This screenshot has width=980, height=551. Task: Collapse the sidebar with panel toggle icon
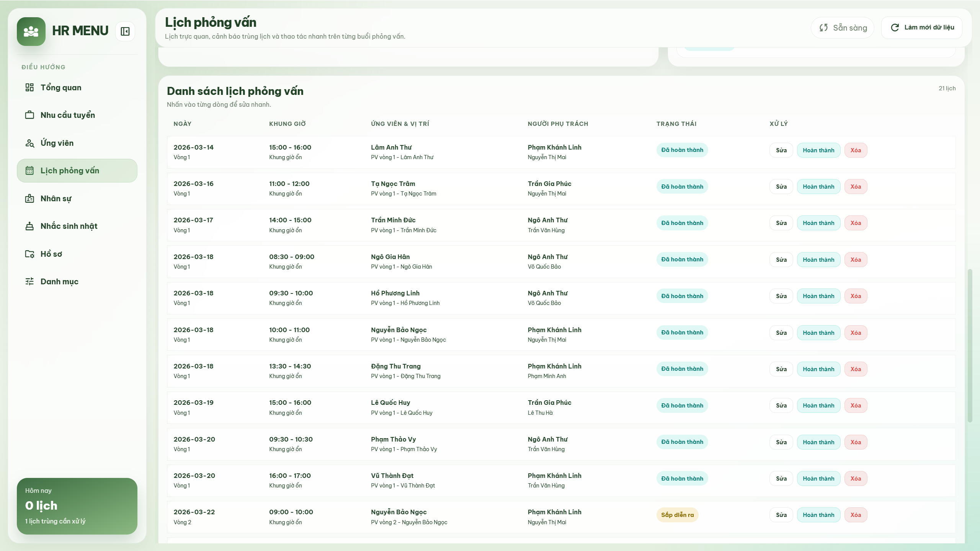tap(125, 31)
